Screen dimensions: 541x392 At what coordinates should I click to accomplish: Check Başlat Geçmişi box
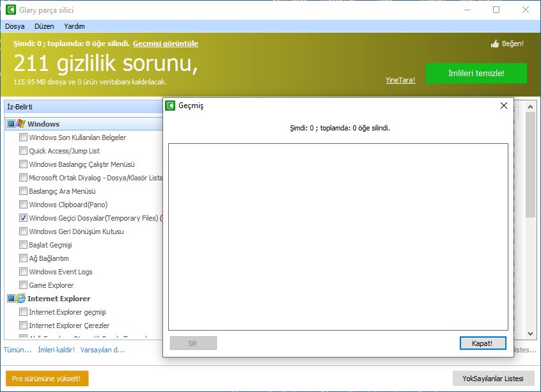coord(23,245)
